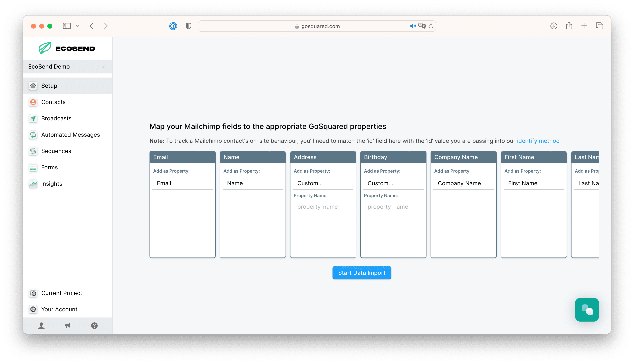Open the Birthday field Custom dropdown
Viewport: 634px width, 364px height.
tap(393, 183)
